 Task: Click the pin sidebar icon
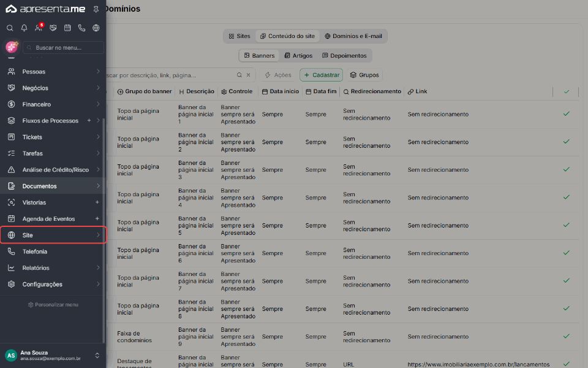(96, 9)
